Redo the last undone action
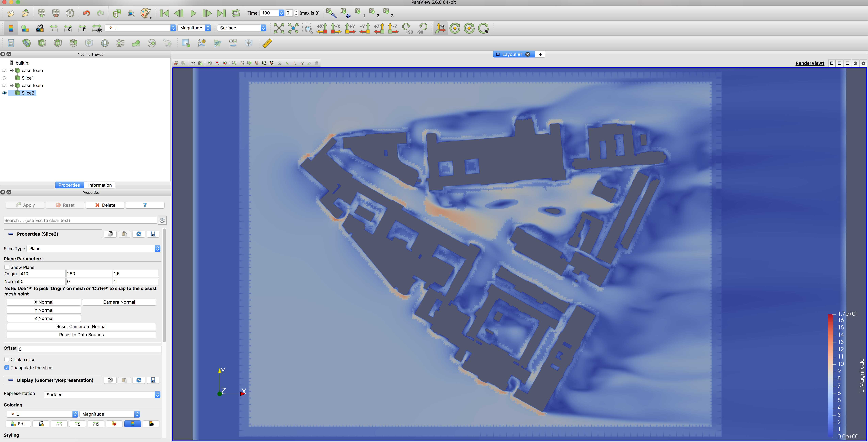The image size is (868, 442). pos(100,13)
